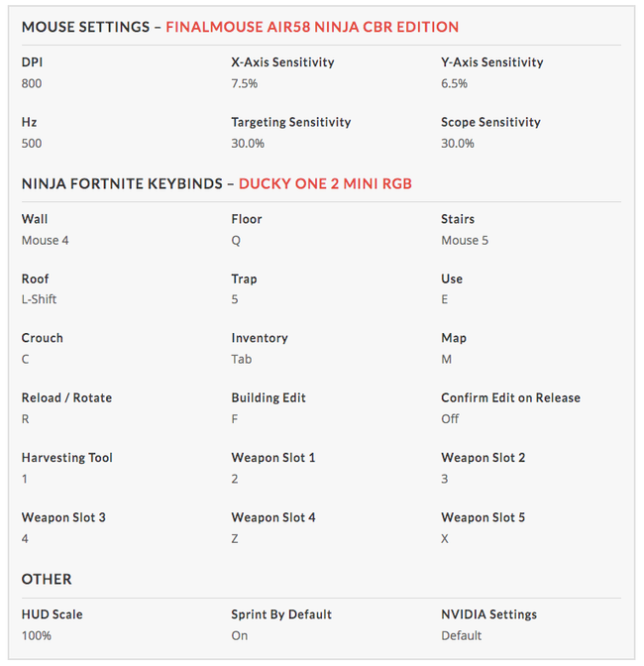Select the Hz value 500
Image resolution: width=644 pixels, height=666 pixels.
tap(32, 143)
